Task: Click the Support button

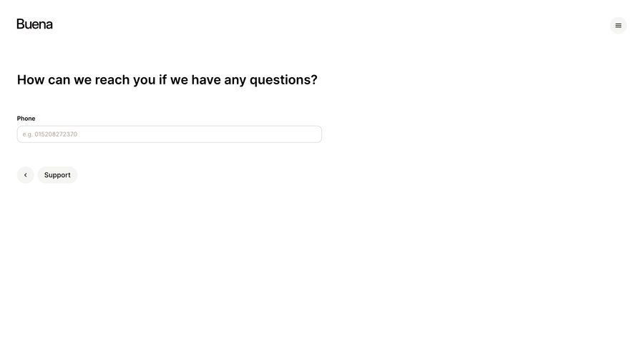Action: [x=57, y=175]
